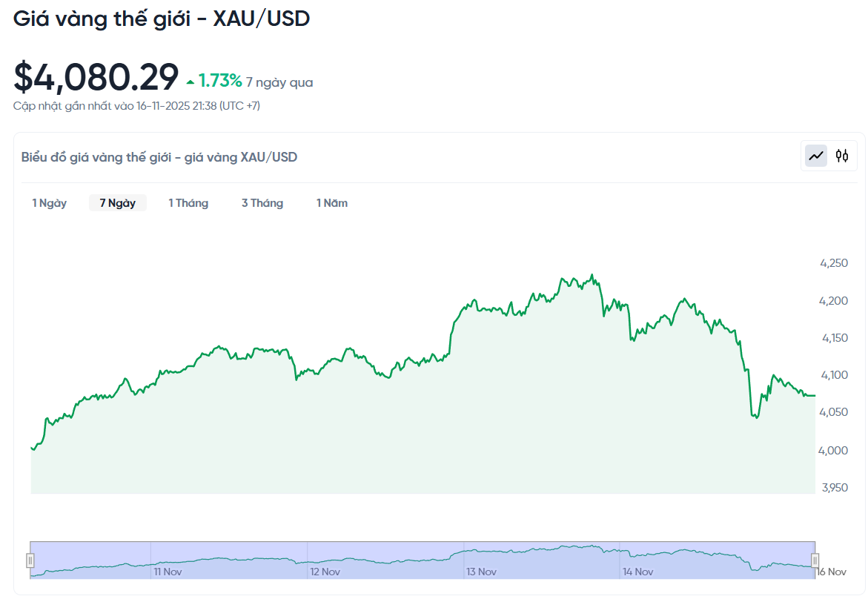Select the 1 Ngày time range tab
Viewport: 868px width, 599px height.
[49, 202]
